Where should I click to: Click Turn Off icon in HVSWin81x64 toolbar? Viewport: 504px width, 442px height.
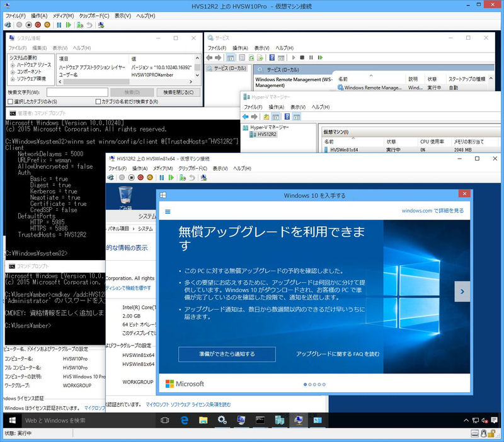tap(131, 178)
